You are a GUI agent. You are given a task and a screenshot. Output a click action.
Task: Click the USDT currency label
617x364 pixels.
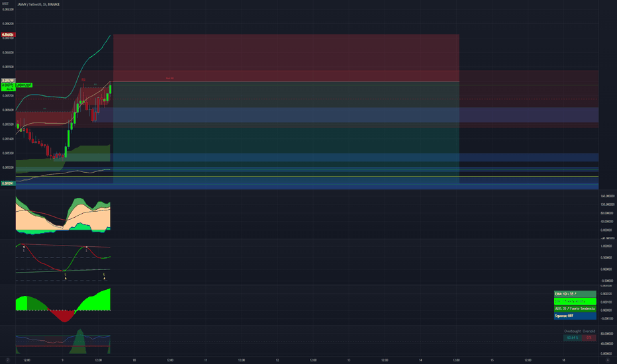coord(5,4)
